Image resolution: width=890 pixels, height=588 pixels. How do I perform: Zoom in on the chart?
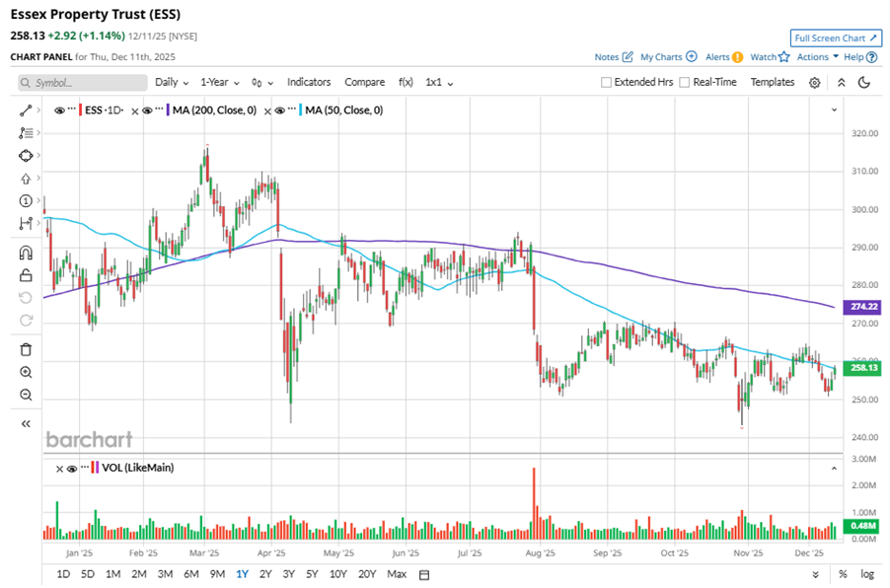click(x=26, y=372)
